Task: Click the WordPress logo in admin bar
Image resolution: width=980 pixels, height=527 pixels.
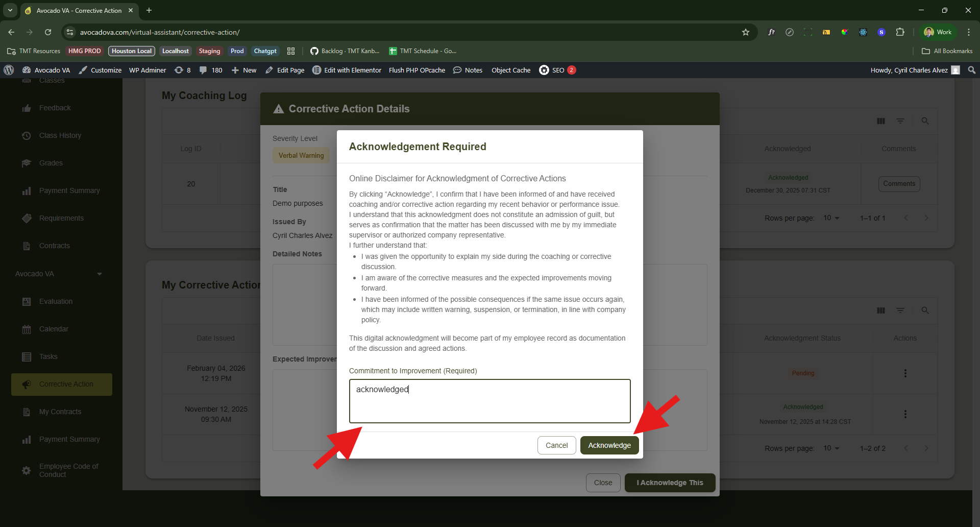Action: point(9,70)
